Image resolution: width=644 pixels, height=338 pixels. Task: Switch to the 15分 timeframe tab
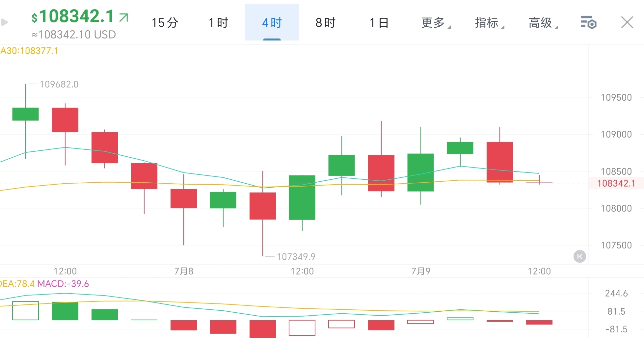click(x=165, y=22)
